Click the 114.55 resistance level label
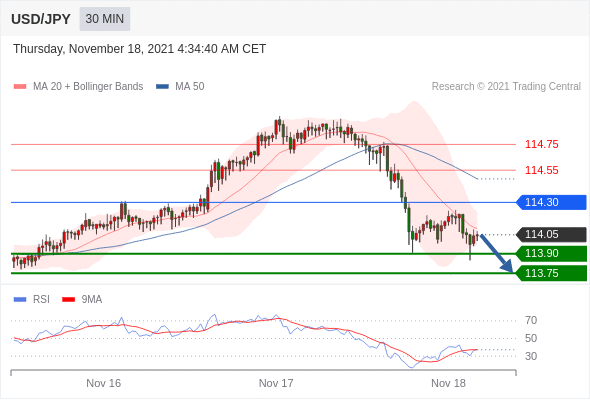590x400 pixels. tap(541, 170)
